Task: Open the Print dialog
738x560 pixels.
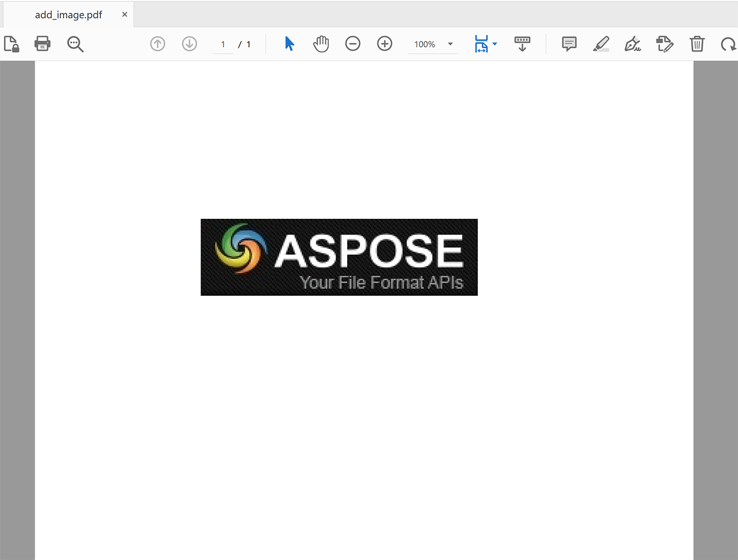Action: pyautogui.click(x=42, y=44)
